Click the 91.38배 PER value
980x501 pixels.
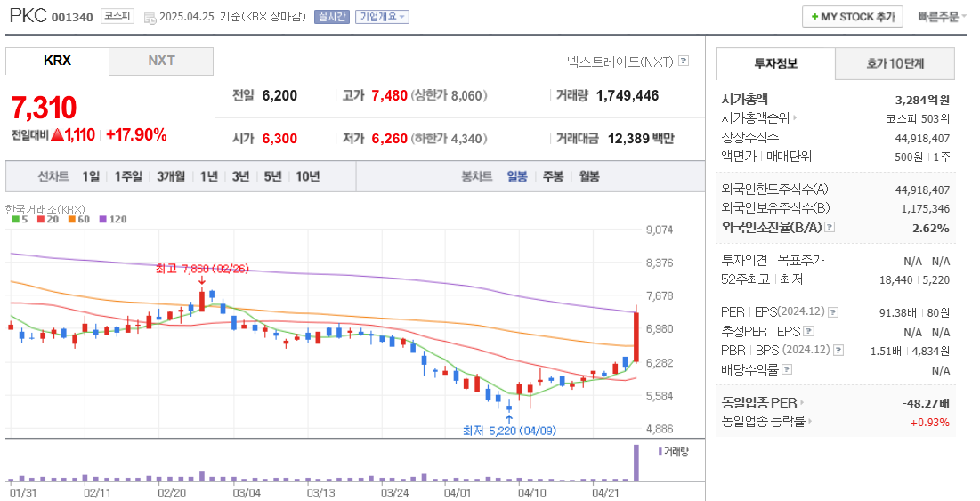(897, 313)
